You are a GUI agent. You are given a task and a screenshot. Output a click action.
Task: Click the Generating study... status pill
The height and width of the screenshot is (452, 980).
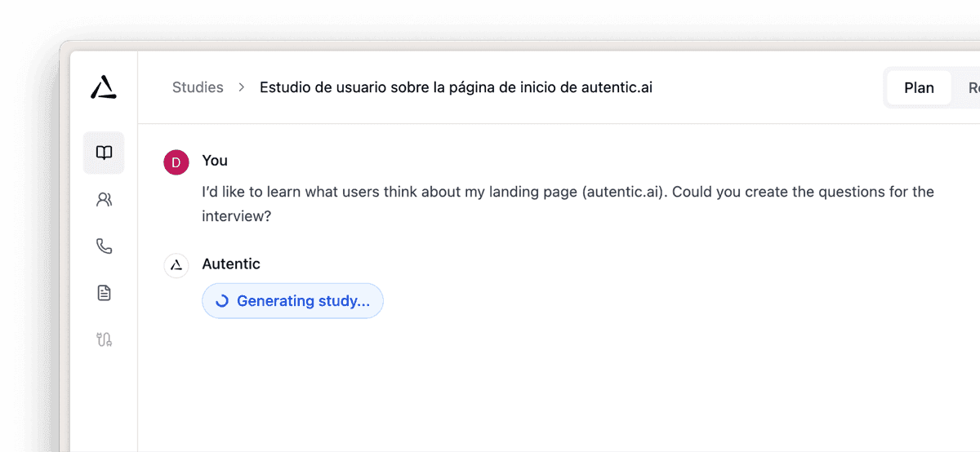click(292, 301)
